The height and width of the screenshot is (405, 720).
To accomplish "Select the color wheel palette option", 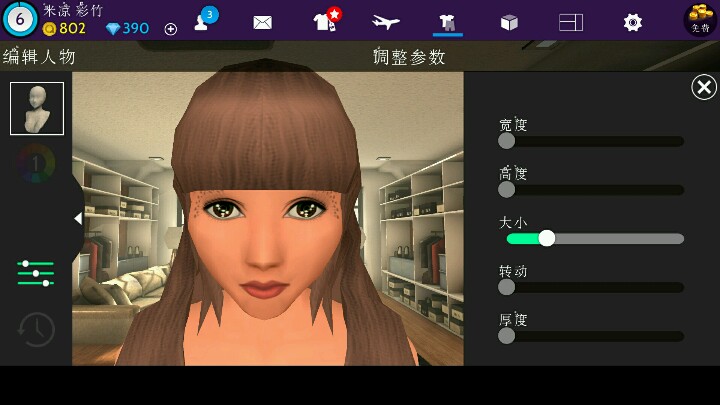I will (37, 162).
